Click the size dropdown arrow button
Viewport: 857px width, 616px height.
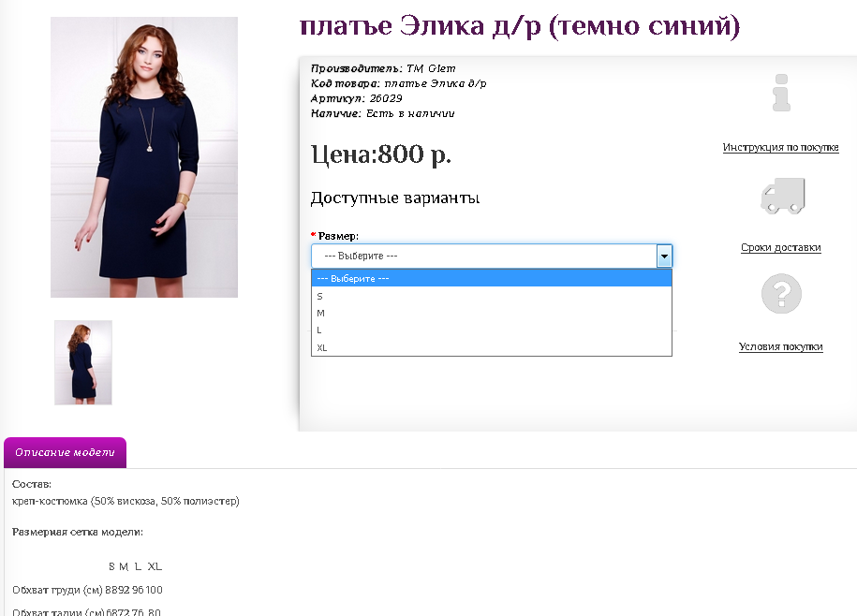click(x=664, y=257)
